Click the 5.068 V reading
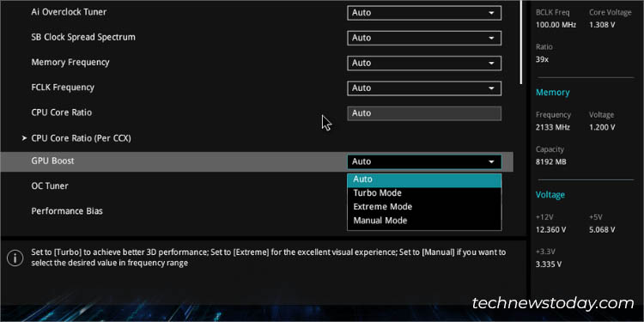This screenshot has height=322, width=644. coord(602,230)
